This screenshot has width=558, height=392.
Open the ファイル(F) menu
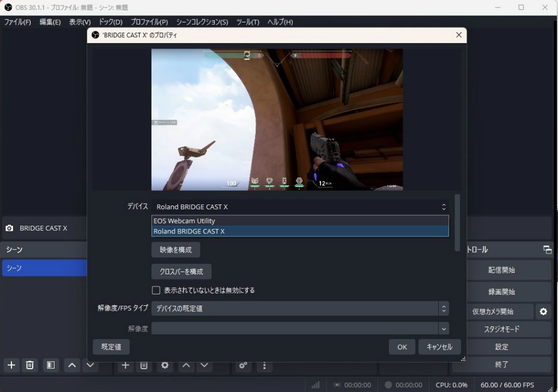pyautogui.click(x=17, y=22)
